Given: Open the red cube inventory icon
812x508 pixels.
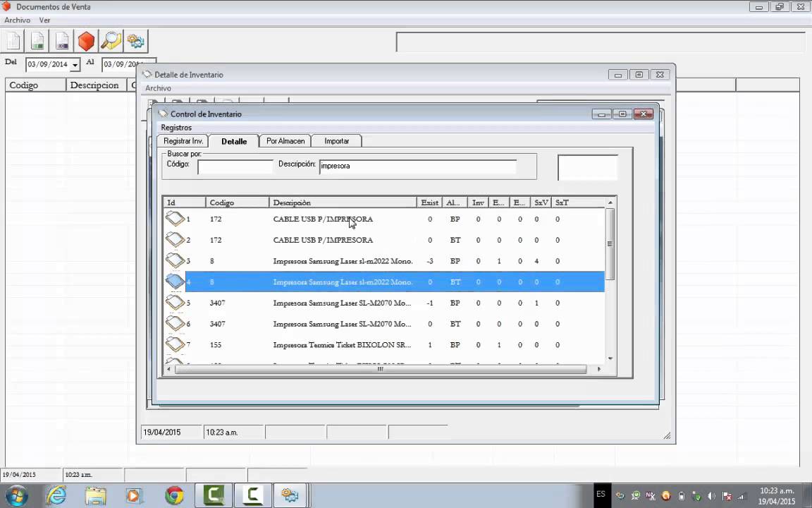Looking at the screenshot, I should click(86, 41).
